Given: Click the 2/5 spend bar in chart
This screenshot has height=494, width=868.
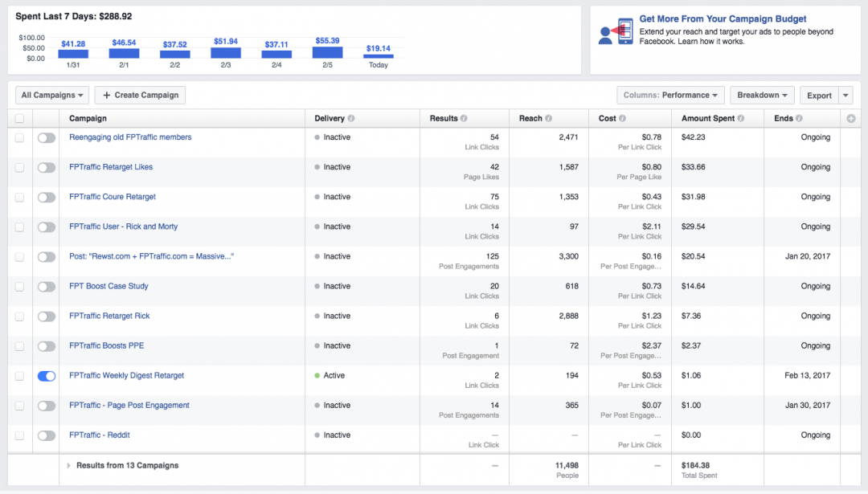Looking at the screenshot, I should pos(327,52).
